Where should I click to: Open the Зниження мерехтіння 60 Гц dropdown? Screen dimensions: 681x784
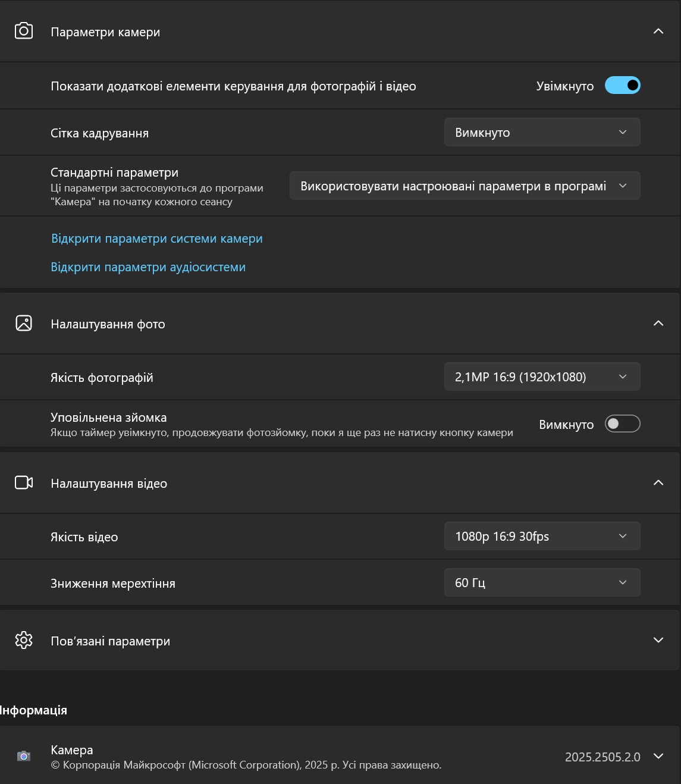(542, 582)
